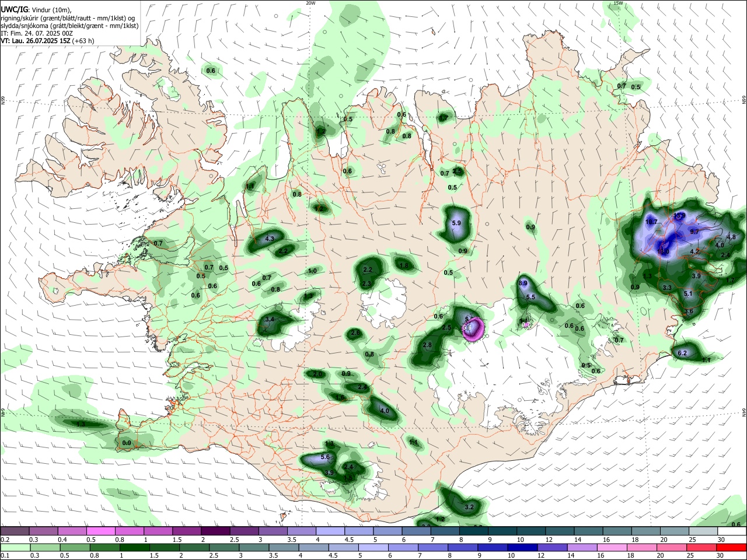This screenshot has height=560, width=747.
Task: Click the 4.3 precipitation value
Action: coord(270,239)
